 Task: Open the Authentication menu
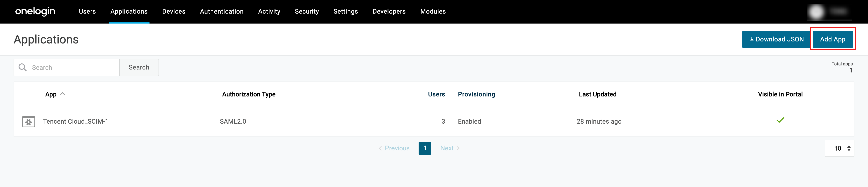coord(221,12)
